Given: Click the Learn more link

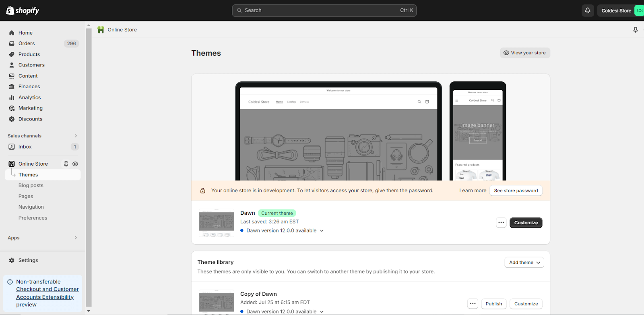Looking at the screenshot, I should [x=473, y=191].
